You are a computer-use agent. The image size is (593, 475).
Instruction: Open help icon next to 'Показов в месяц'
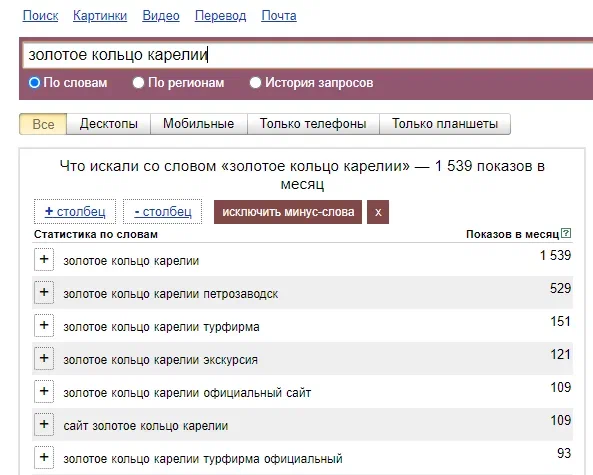(x=566, y=233)
